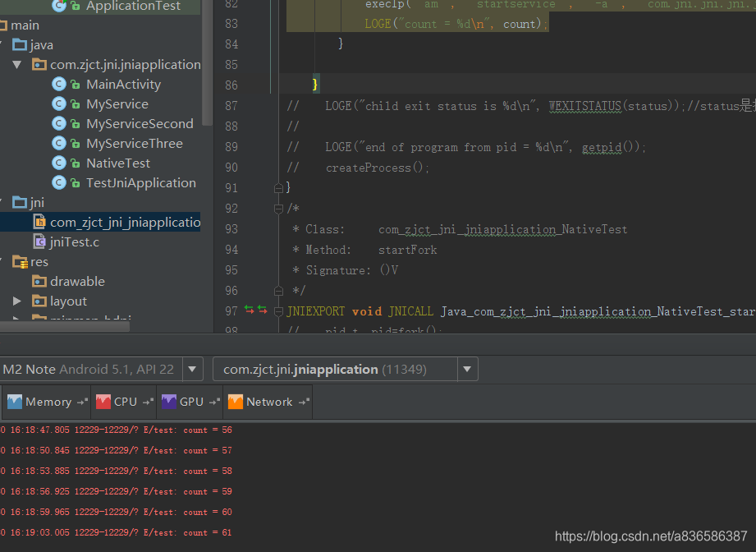Open TestJniApplication class file
The height and width of the screenshot is (552, 756).
click(x=141, y=183)
